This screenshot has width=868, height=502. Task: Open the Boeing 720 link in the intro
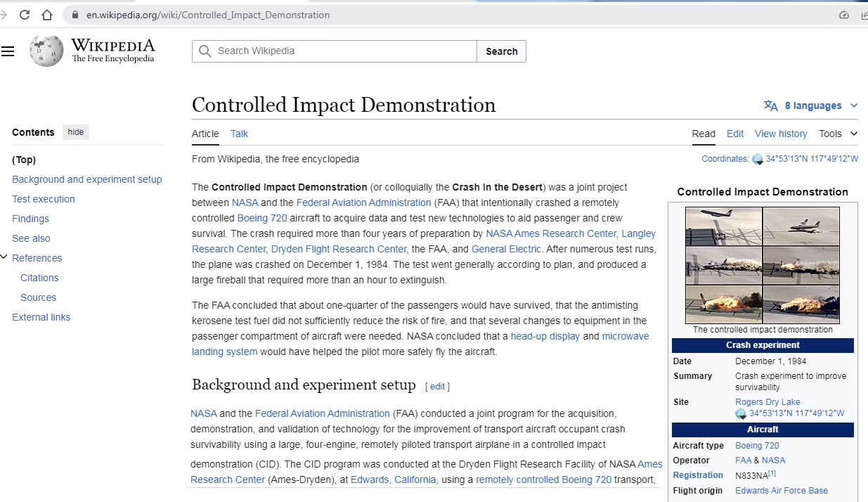[262, 218]
